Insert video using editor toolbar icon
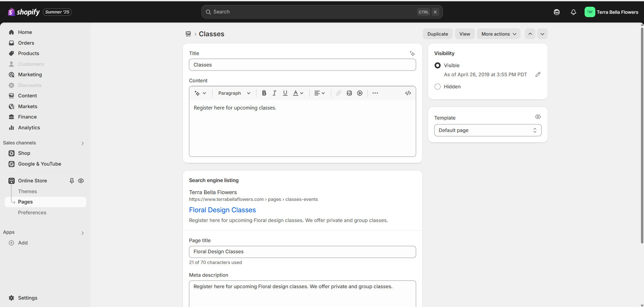 pyautogui.click(x=360, y=93)
